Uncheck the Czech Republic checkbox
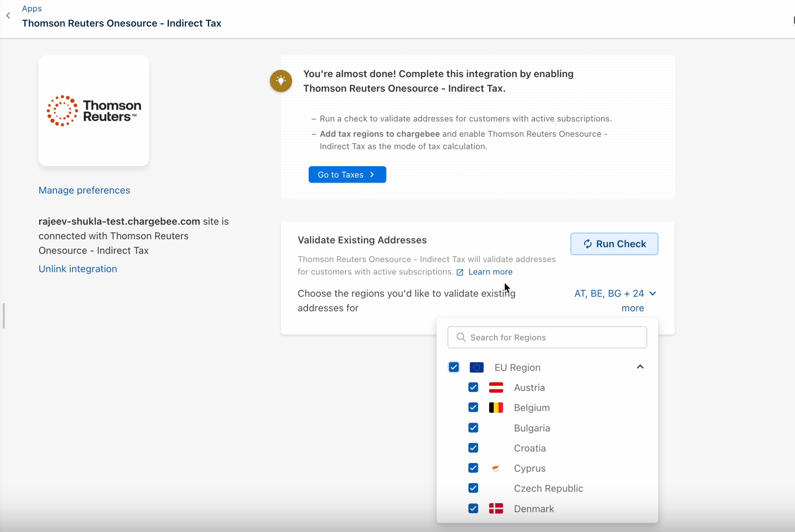795x532 pixels. pyautogui.click(x=473, y=488)
